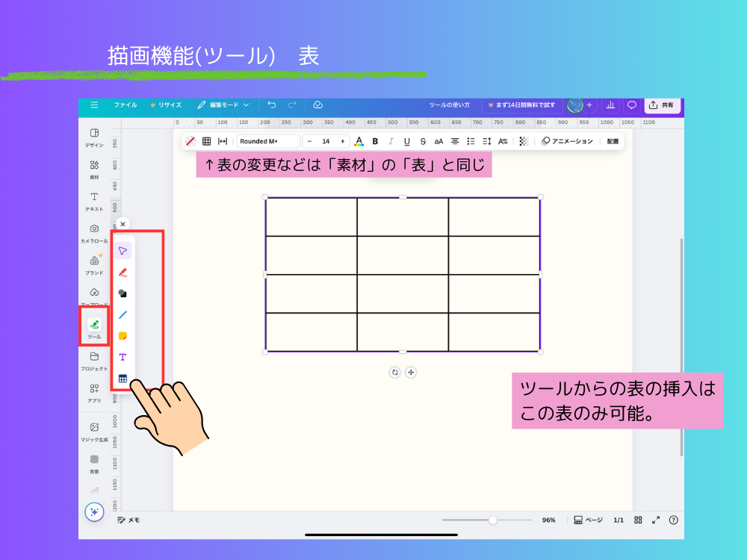Click the 14日間無料で試す trial button
Viewport: 747px width, 560px height.
click(x=523, y=105)
